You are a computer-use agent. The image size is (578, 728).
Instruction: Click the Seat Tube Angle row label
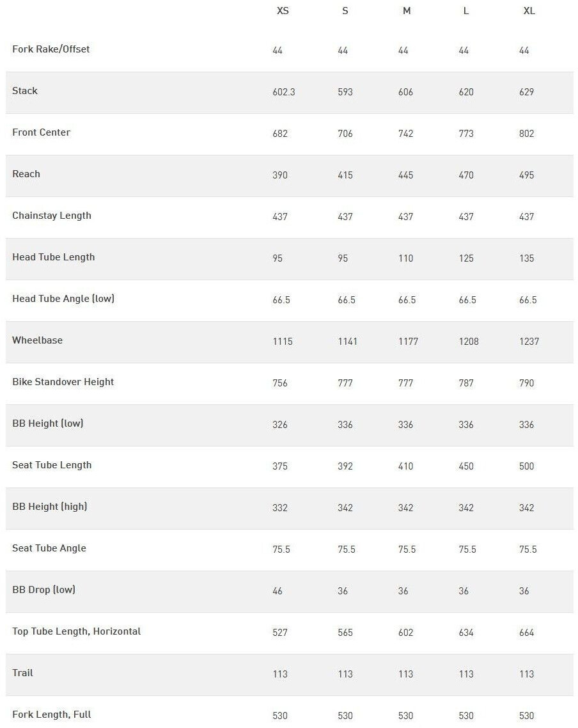(x=49, y=548)
